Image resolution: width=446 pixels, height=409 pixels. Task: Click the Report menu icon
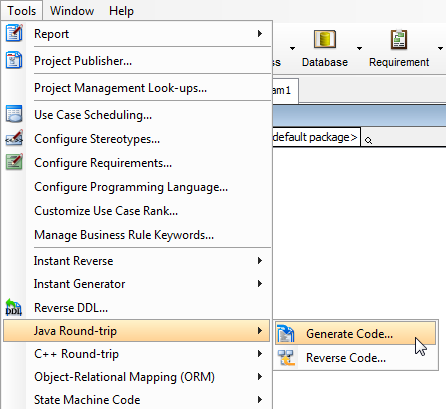tap(14, 33)
